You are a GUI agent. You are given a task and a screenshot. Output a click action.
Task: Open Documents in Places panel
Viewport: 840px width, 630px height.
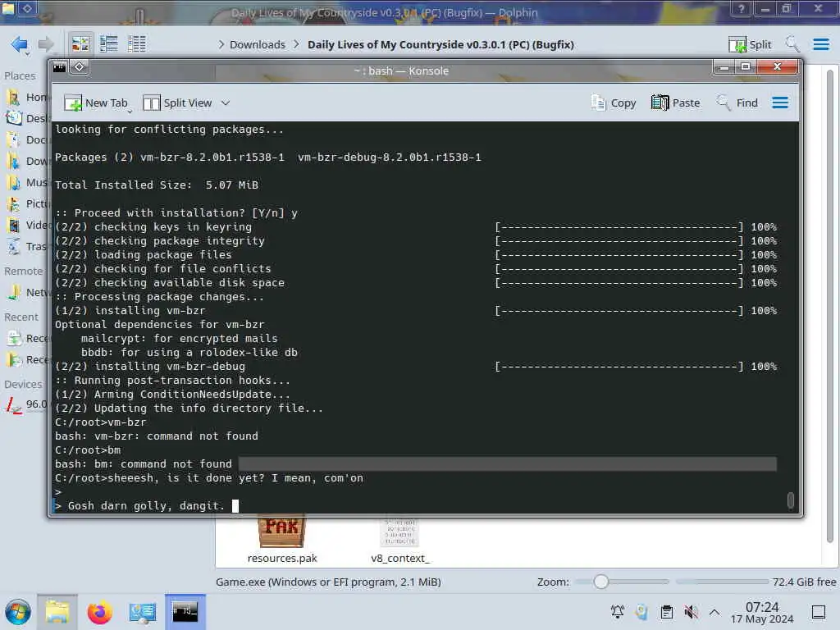click(27, 139)
